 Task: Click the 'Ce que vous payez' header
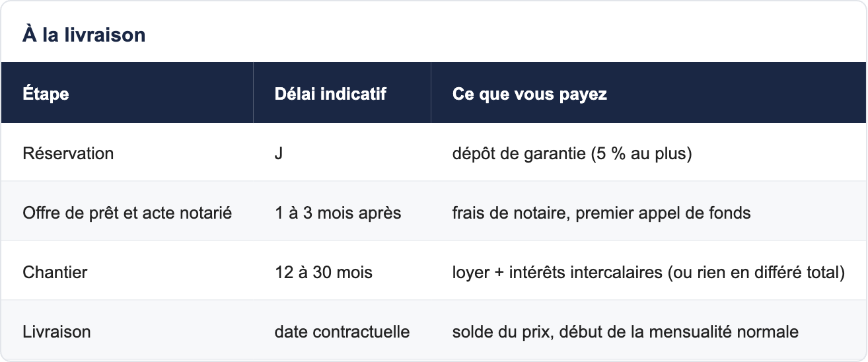point(530,94)
